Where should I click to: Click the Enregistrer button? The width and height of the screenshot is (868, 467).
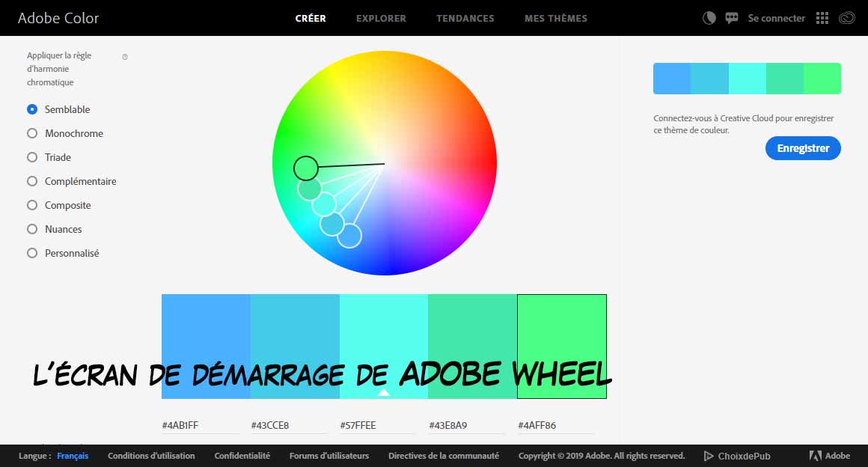point(803,148)
